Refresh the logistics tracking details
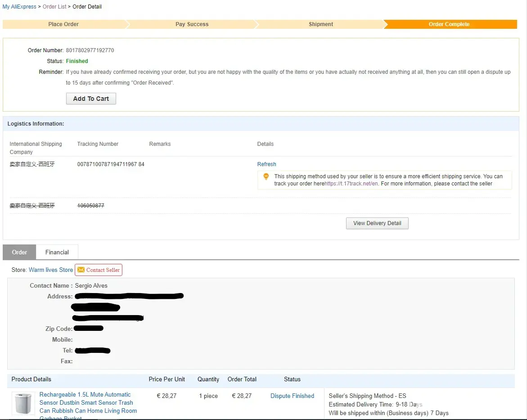Viewport: 527px width, 420px height. pos(266,164)
